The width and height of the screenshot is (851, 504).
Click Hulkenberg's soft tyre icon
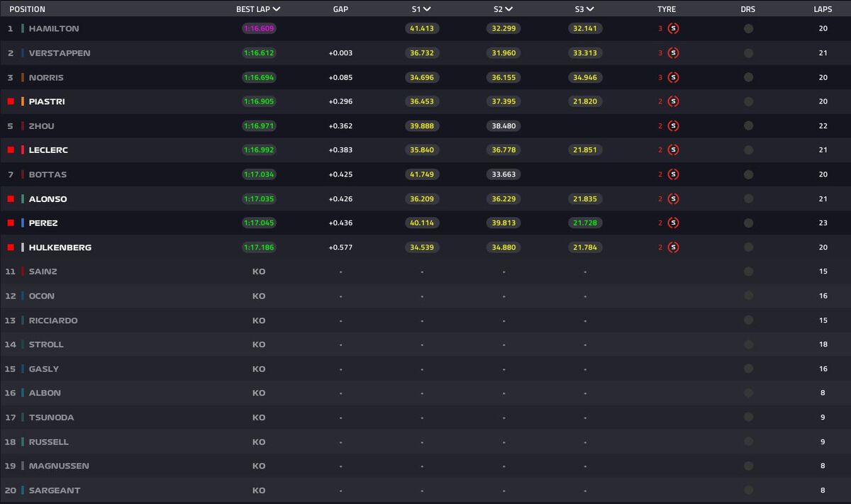coord(673,247)
